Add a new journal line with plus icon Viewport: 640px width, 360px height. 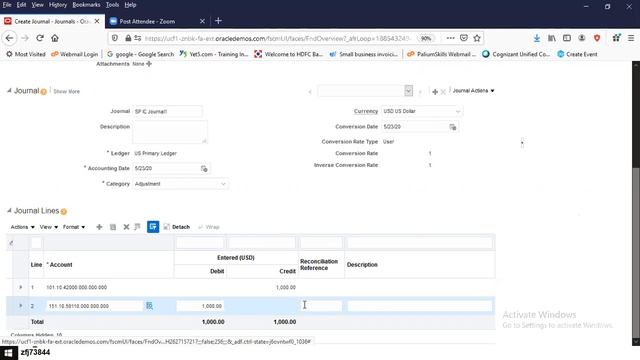[99, 227]
